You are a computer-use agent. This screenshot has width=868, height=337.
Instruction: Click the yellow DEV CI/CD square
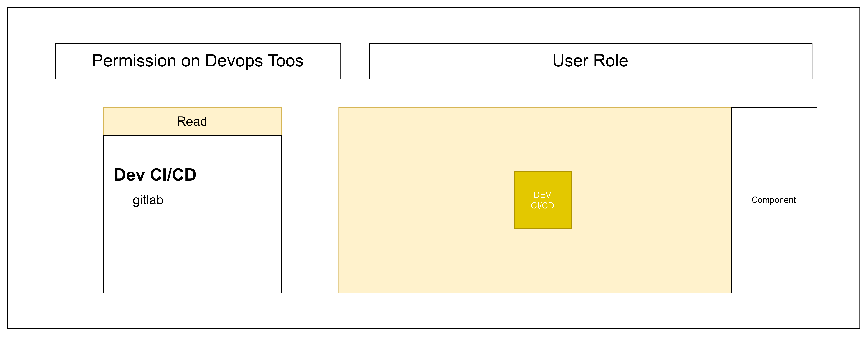coord(542,200)
